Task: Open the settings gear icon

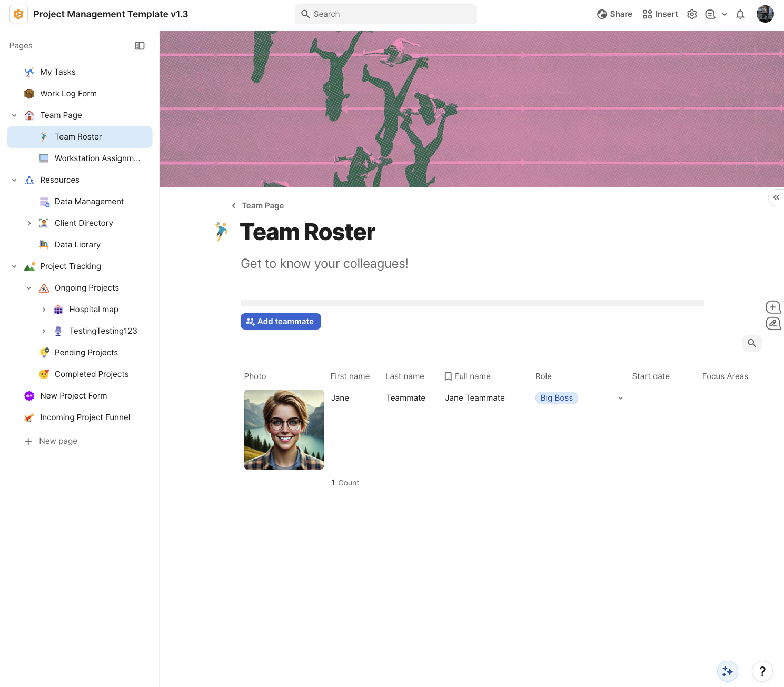Action: tap(692, 14)
